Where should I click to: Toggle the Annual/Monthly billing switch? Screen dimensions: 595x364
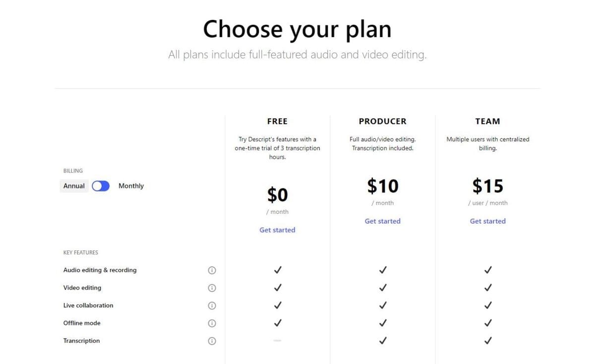click(101, 186)
